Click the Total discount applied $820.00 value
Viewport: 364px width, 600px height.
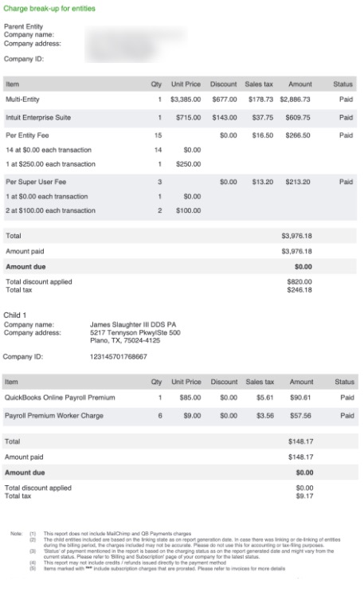[x=299, y=281]
